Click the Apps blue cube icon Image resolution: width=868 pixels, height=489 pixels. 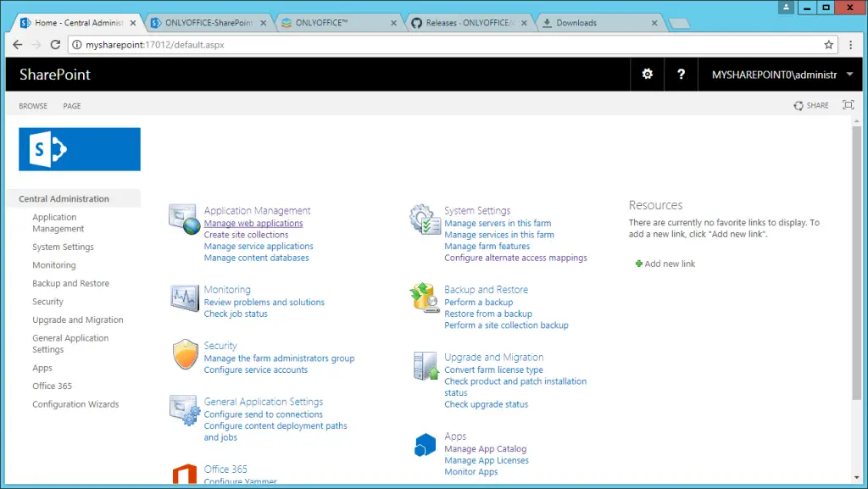tap(425, 445)
